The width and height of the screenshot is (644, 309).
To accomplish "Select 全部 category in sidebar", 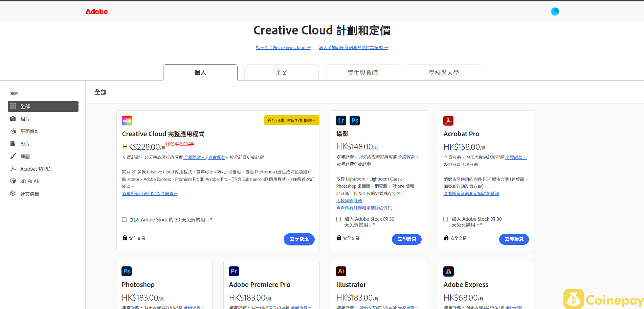I will pyautogui.click(x=43, y=106).
